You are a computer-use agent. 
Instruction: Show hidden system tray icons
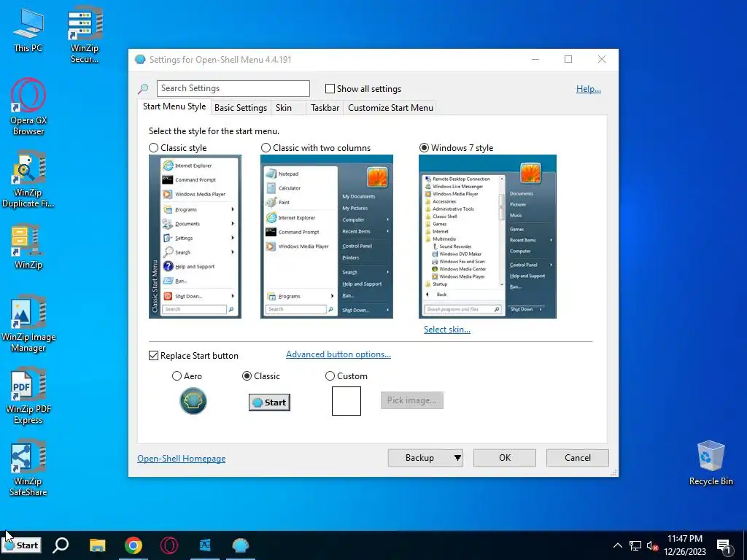[617, 545]
